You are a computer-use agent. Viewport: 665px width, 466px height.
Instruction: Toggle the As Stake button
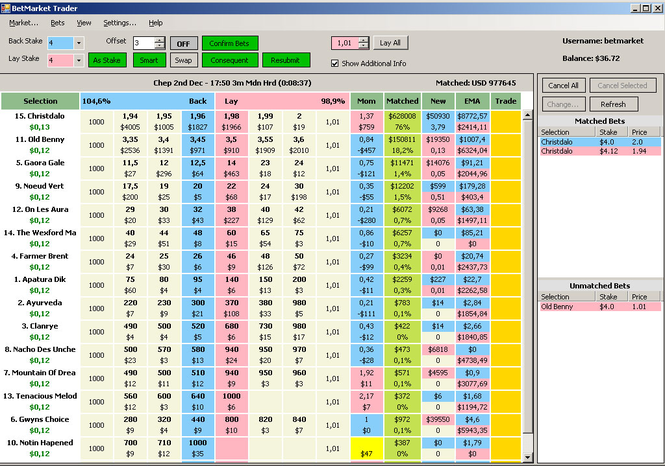click(106, 60)
